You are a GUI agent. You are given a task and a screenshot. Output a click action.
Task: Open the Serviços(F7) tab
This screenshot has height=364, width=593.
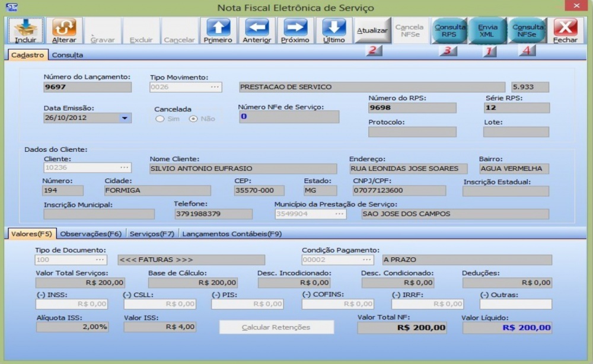tap(151, 235)
